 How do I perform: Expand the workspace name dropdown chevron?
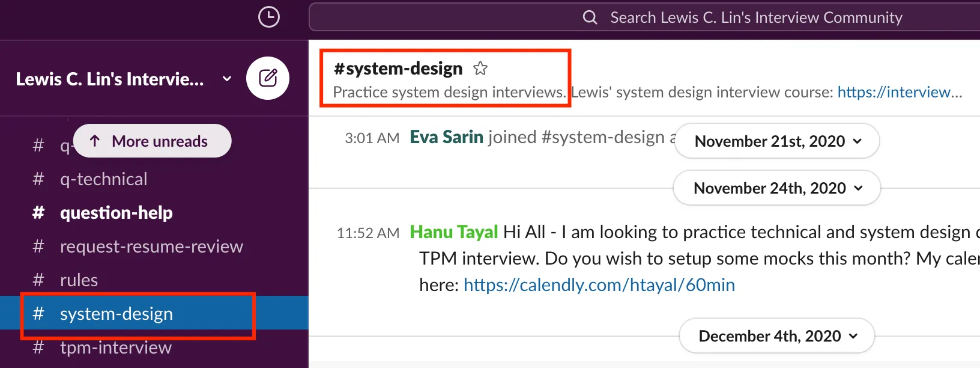coord(227,79)
